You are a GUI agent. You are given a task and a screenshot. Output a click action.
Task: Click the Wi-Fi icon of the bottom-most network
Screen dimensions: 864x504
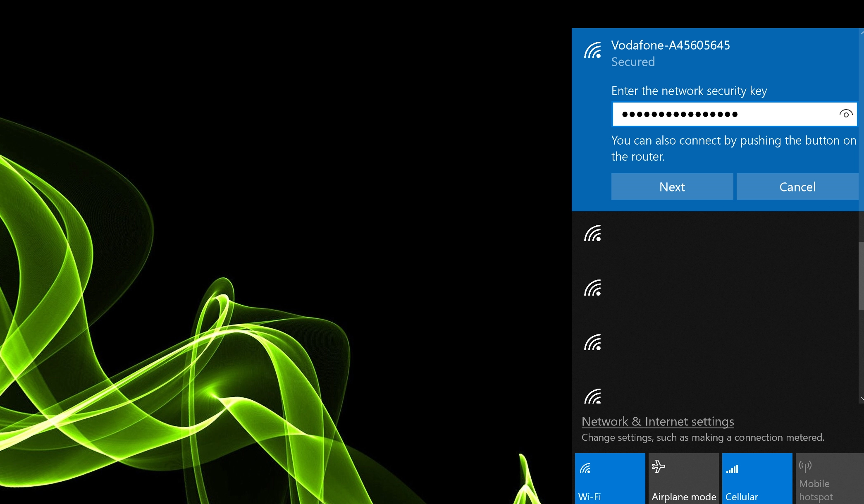tap(593, 396)
